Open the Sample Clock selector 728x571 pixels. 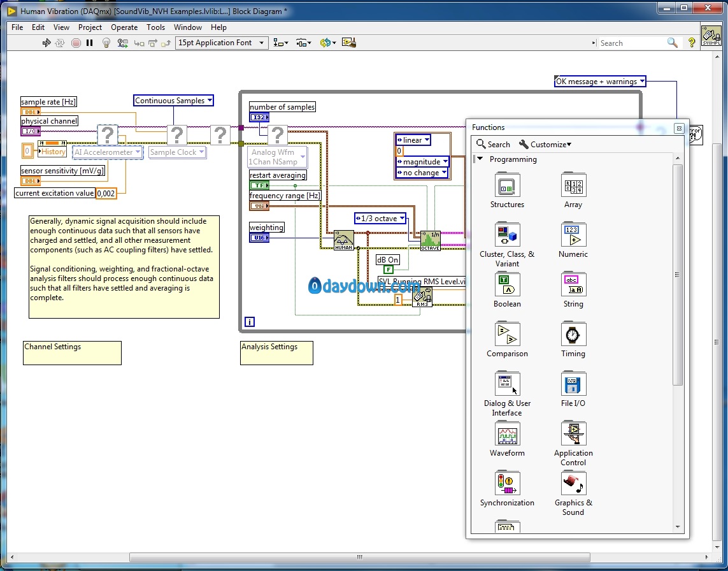click(177, 152)
